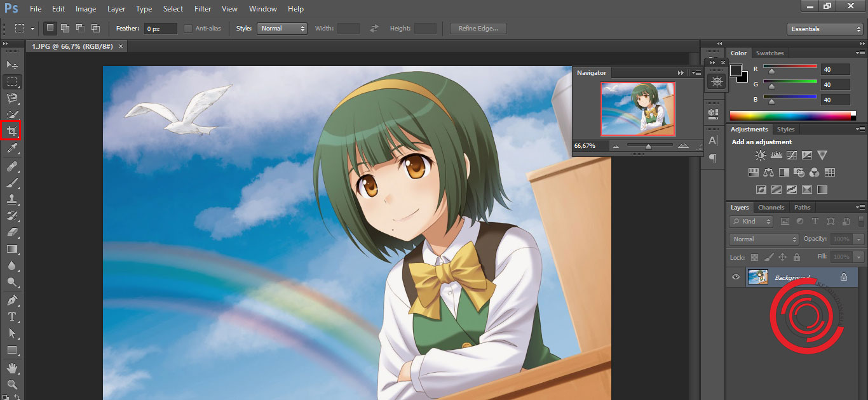Turn layer filtering on or off
The image size is (868, 400).
pyautogui.click(x=861, y=221)
